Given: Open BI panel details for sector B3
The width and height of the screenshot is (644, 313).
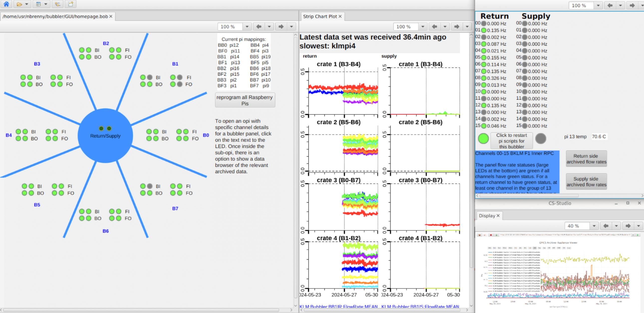Looking at the screenshot, I should click(x=38, y=77).
